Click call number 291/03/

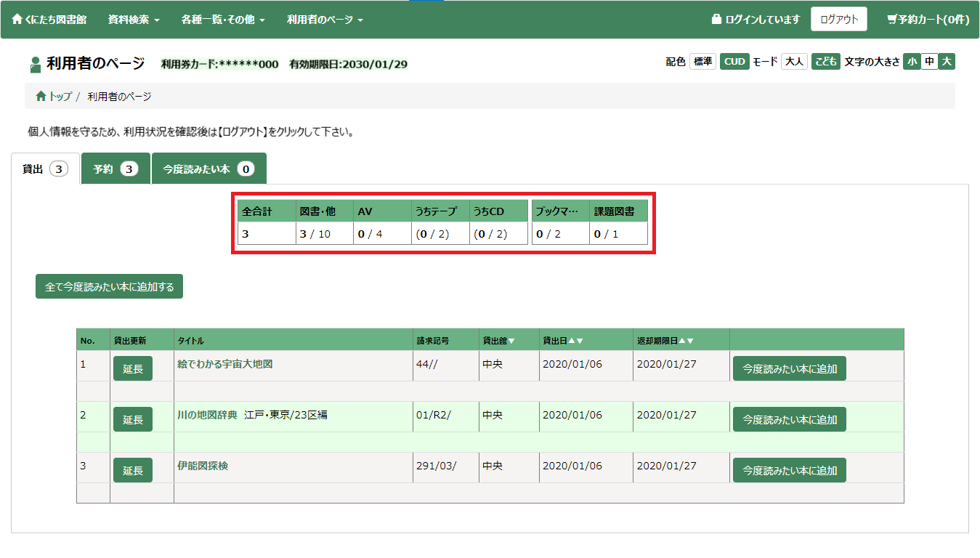point(437,466)
